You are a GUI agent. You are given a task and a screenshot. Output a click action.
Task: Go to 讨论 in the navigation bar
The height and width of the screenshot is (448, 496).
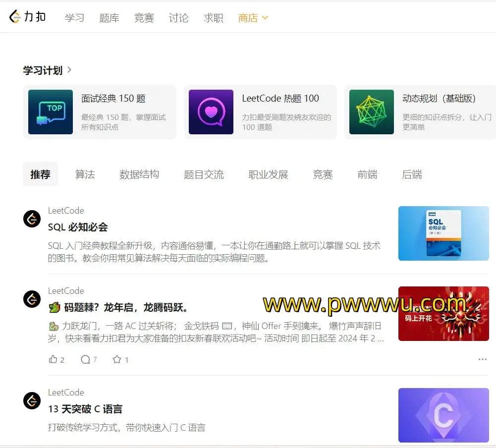(x=178, y=18)
